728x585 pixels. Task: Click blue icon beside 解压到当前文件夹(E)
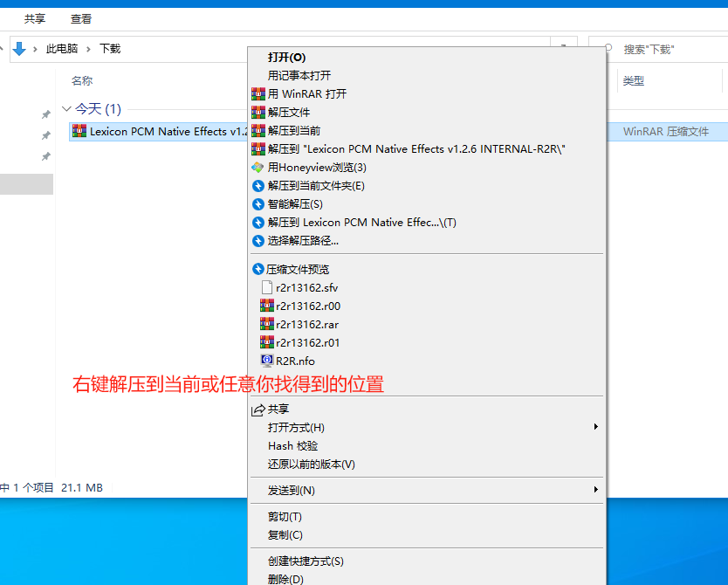[x=258, y=186]
